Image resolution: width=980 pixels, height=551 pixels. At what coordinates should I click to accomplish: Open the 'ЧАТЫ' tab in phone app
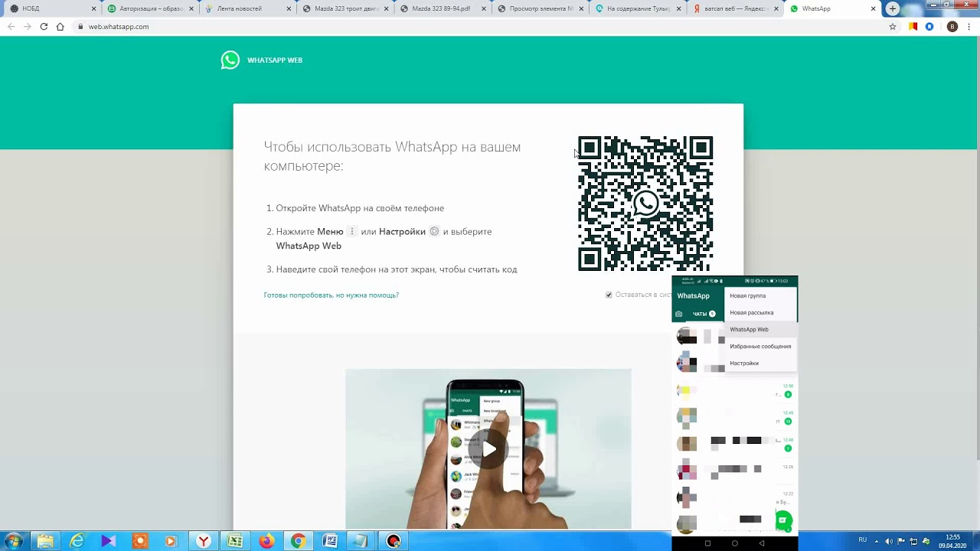pos(704,314)
